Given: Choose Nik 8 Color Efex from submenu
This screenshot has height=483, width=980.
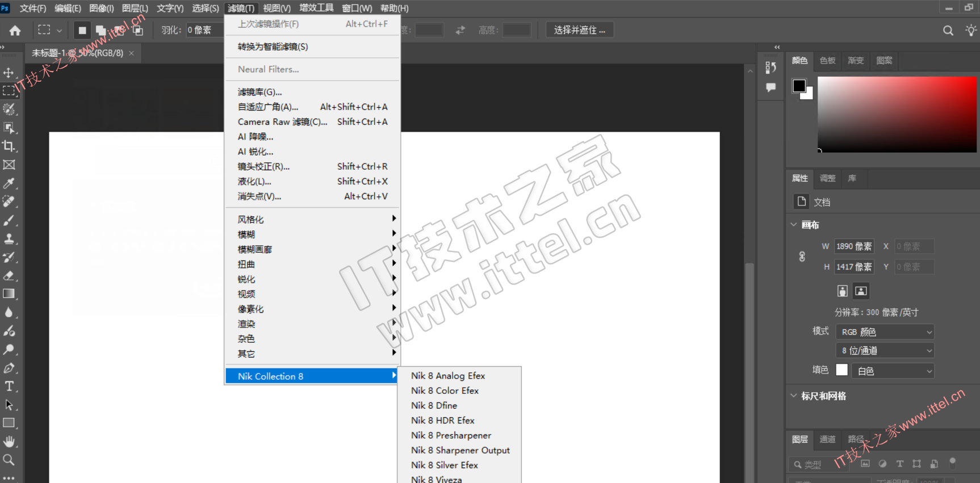Looking at the screenshot, I should tap(445, 390).
